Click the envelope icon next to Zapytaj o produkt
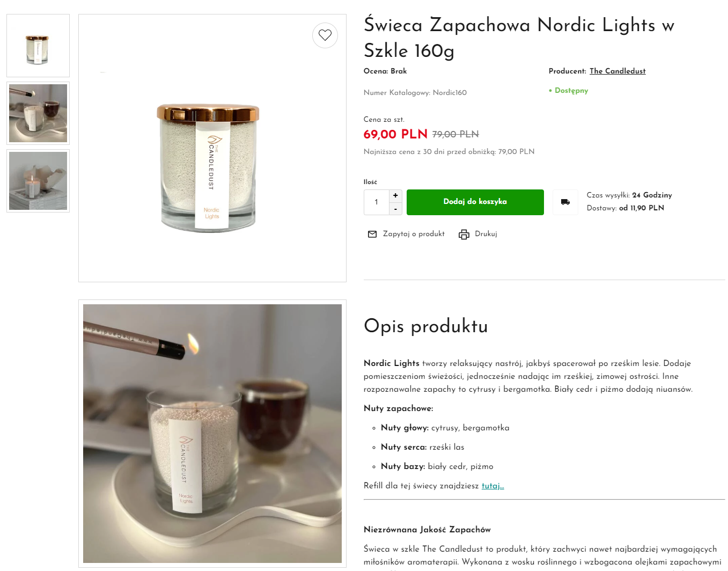Screen dimensions: 728x571 [x=372, y=234]
